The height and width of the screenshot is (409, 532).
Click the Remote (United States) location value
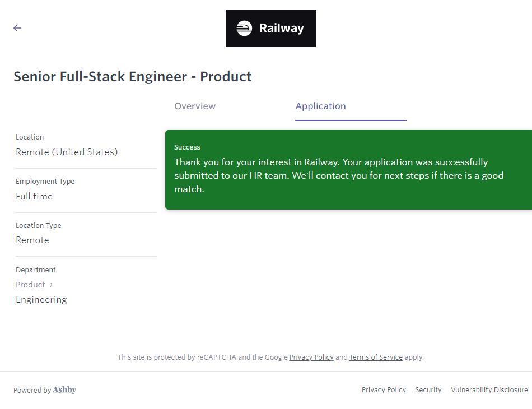tap(67, 152)
